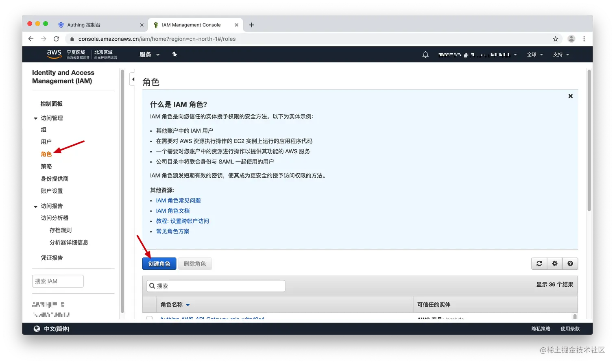Click the 显示 36 个结果 text
The image size is (615, 364).
pyautogui.click(x=554, y=284)
